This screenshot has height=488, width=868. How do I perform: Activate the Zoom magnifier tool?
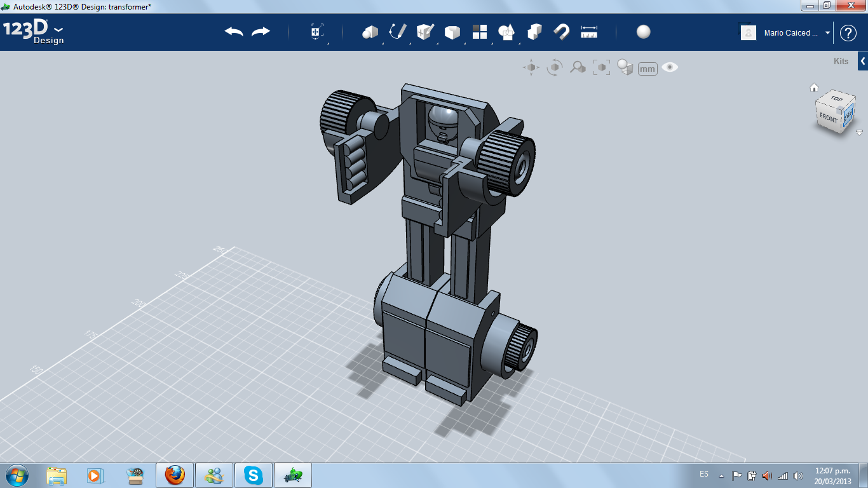click(578, 67)
